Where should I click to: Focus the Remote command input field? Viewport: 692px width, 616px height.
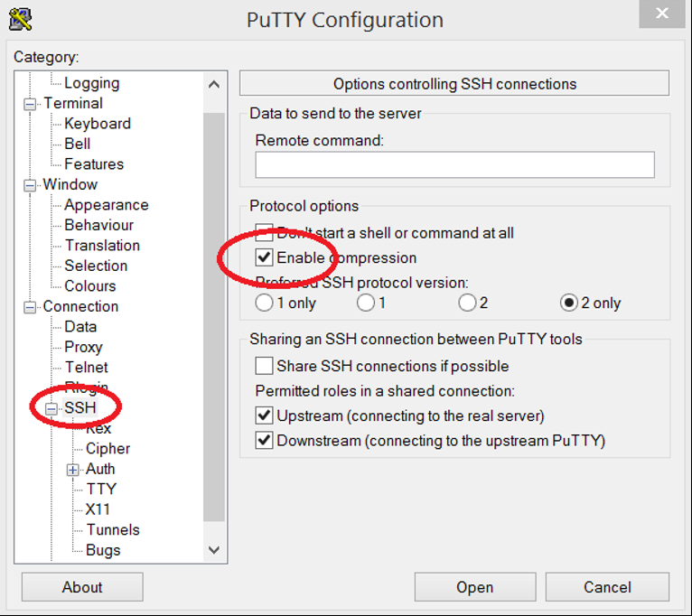tap(454, 165)
